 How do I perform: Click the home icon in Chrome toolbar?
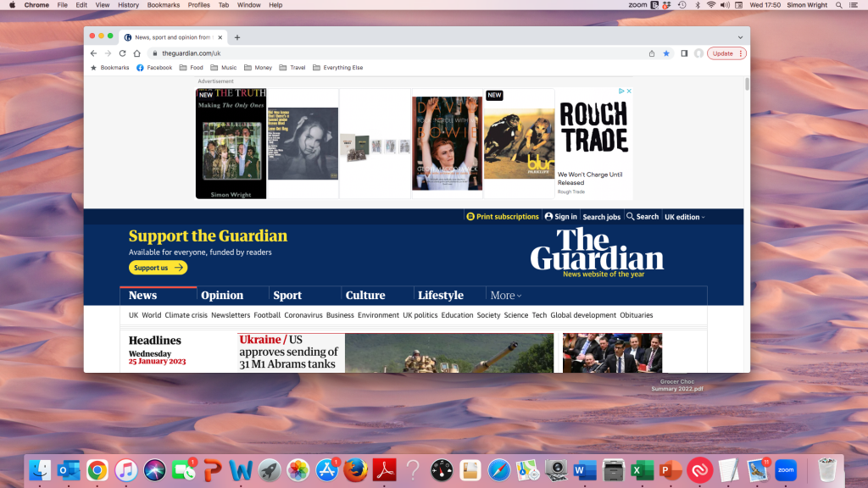click(x=136, y=53)
